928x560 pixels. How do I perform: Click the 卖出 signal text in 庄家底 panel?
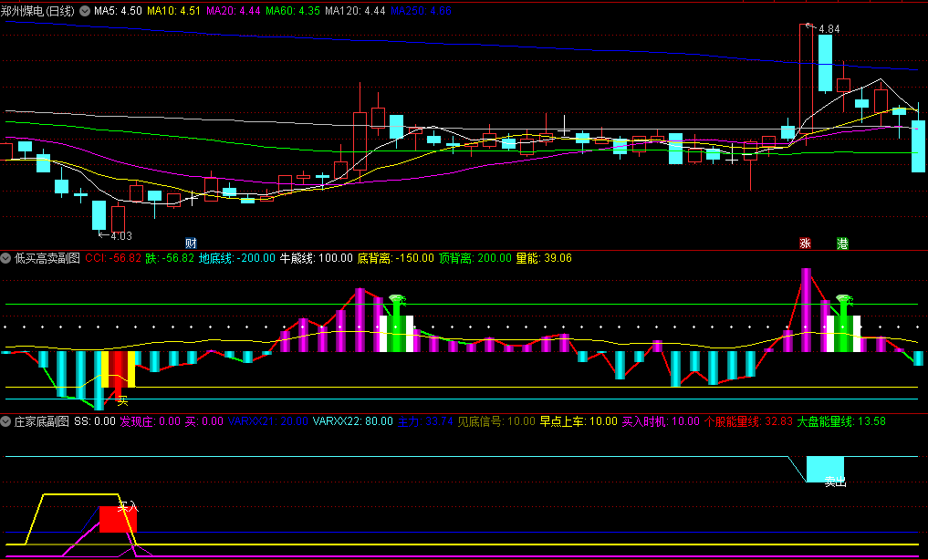point(835,482)
